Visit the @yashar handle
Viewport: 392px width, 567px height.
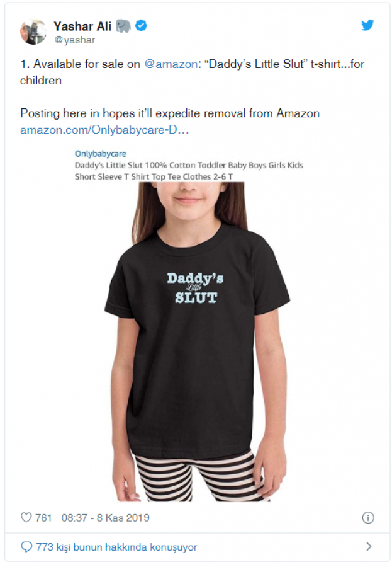tap(75, 40)
